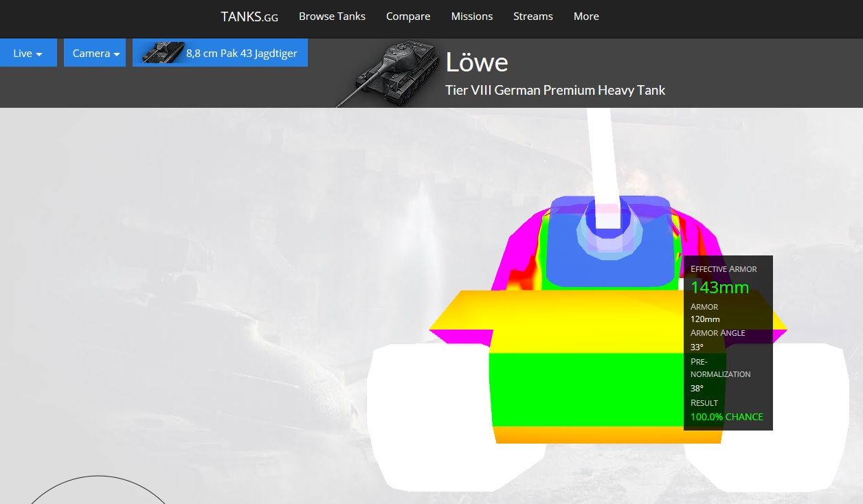Go to the Missions page

pyautogui.click(x=472, y=16)
